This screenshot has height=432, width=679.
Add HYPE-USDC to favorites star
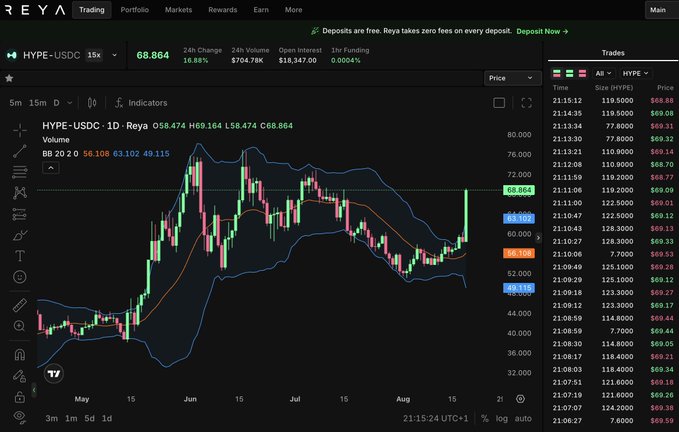(x=9, y=78)
